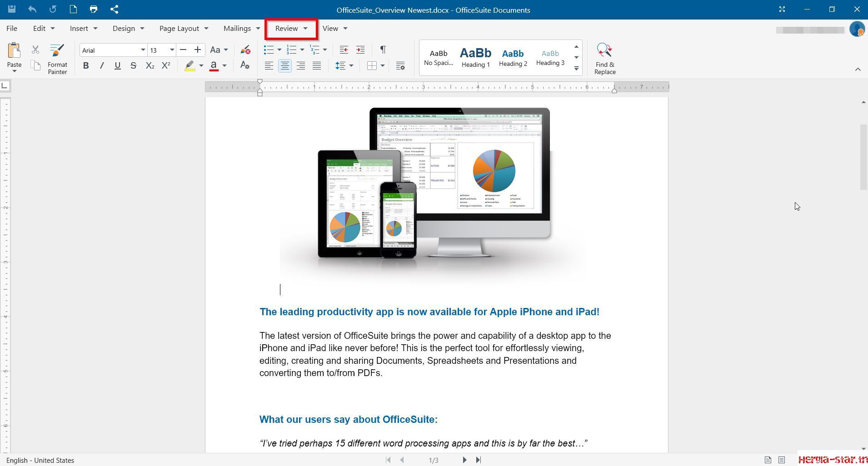Show paragraph marks with pilcrow icon

pyautogui.click(x=383, y=50)
